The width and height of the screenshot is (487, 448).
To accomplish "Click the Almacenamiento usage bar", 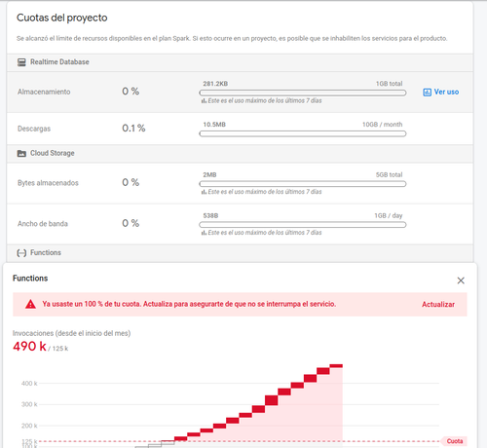I will coord(303,93).
